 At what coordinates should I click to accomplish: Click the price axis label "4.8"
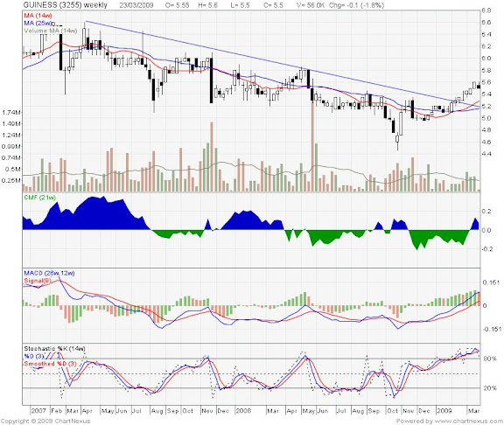(486, 130)
